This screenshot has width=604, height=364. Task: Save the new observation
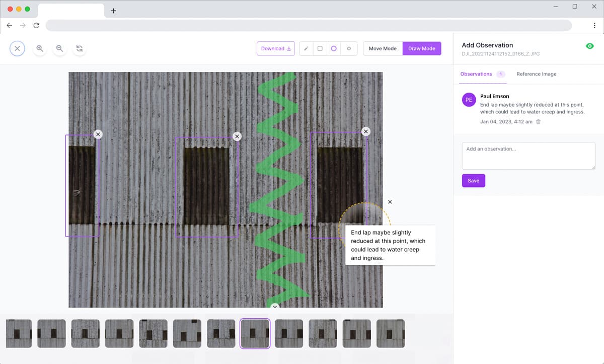coord(473,181)
